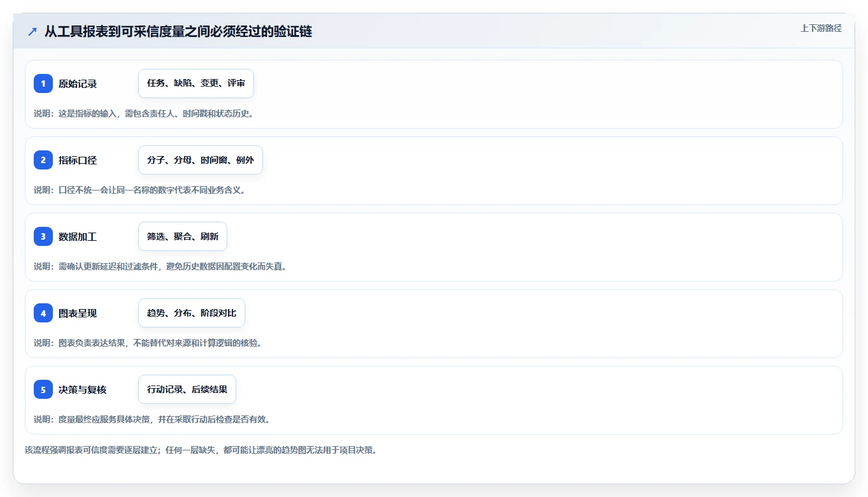Click the heading 从工具报表到可采信度量之间必须经过的验证链
Viewport: 868px width, 497px height.
pos(178,31)
